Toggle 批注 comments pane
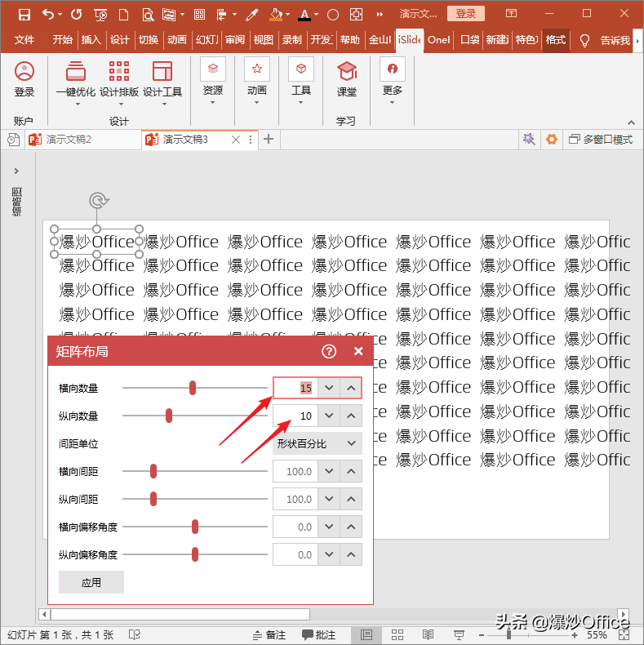644x645 pixels. point(318,634)
